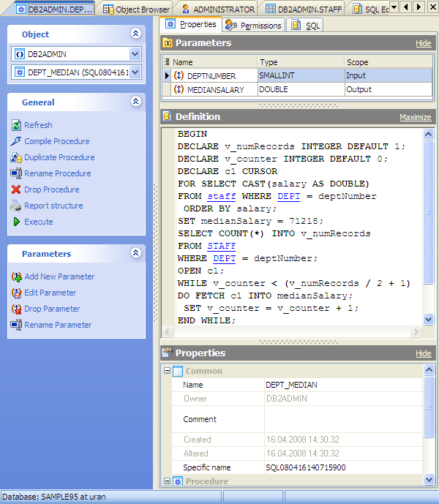
Task: Click the red Drop Procedure icon
Action: coord(17,189)
